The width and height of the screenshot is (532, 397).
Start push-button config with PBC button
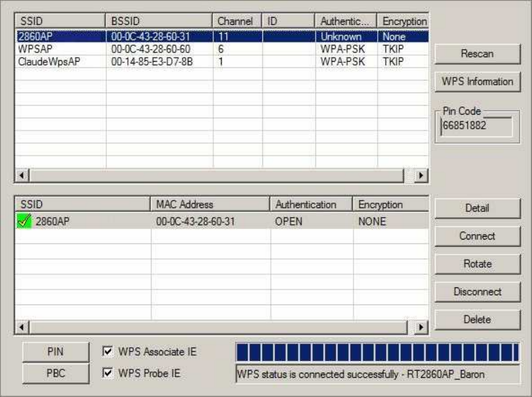56,373
